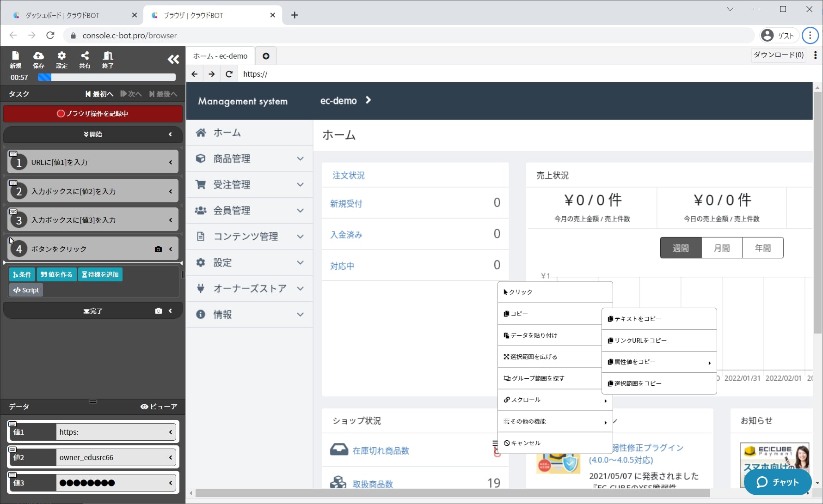The image size is (823, 504).
Task: Collapse the left panel with double-chevron icon
Action: coord(173,59)
